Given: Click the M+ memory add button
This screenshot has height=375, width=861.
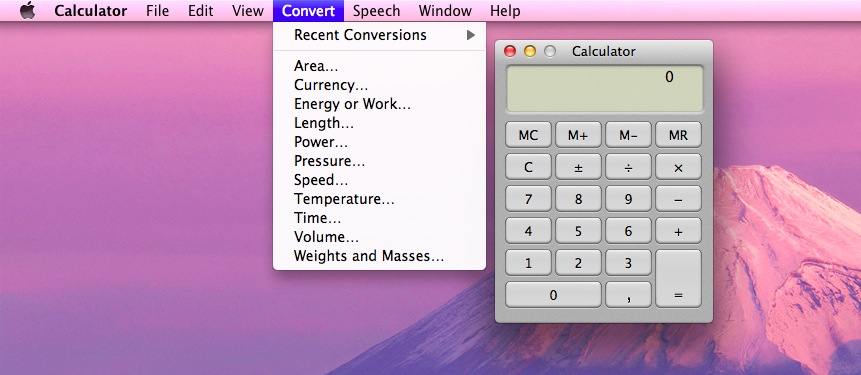Looking at the screenshot, I should (578, 135).
